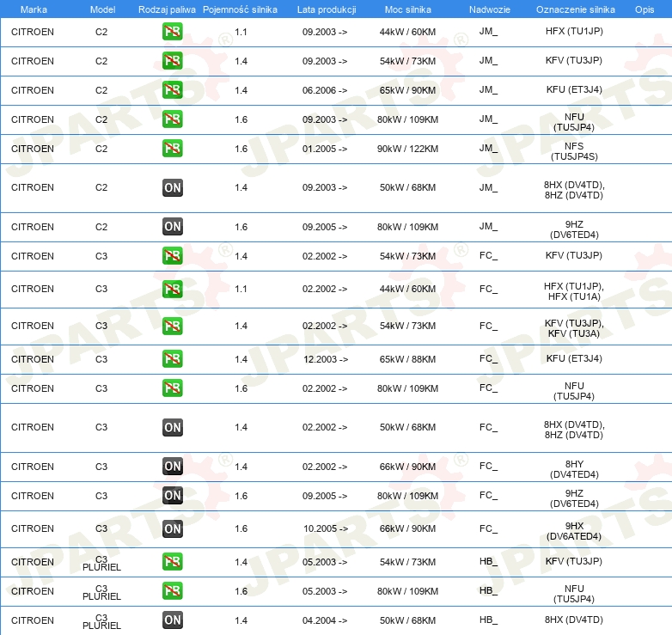Click ON diesel icon in C3 1.4 68KM row

pyautogui.click(x=173, y=428)
